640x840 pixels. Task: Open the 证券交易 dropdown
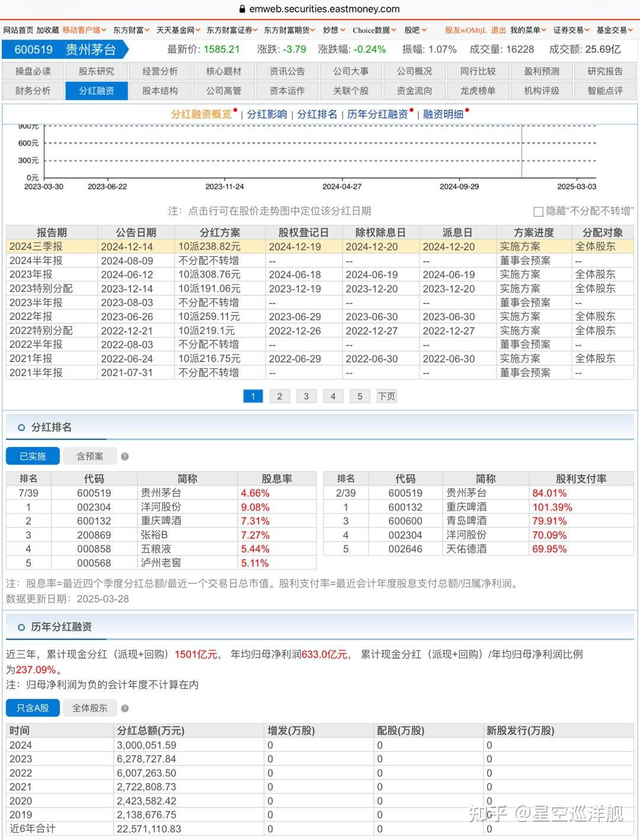click(x=572, y=30)
